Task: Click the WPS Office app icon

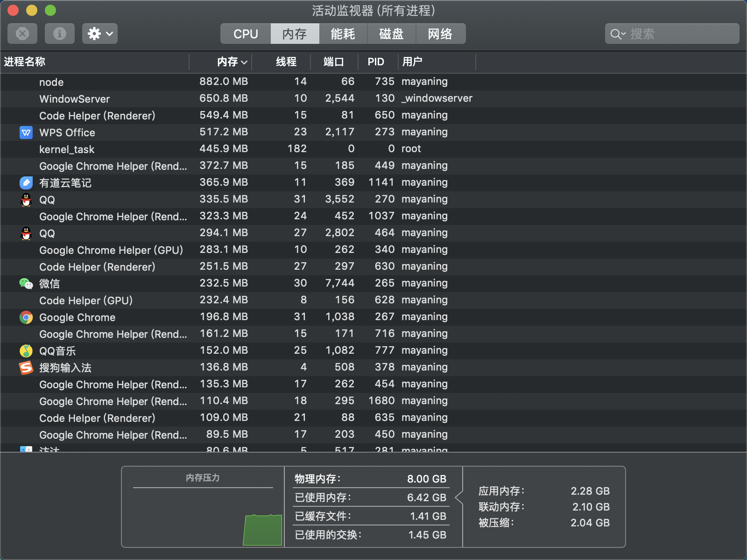Action: [26, 133]
